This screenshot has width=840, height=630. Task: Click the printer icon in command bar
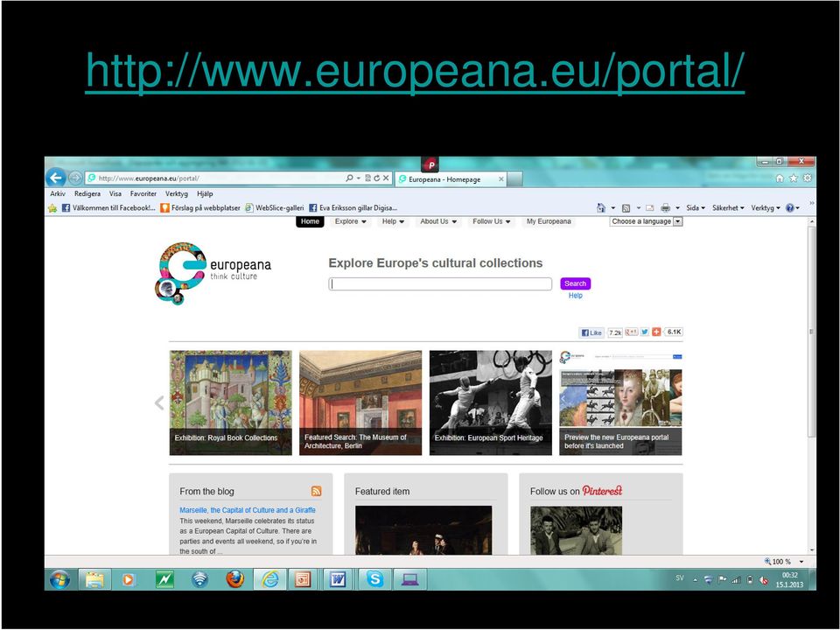click(665, 208)
